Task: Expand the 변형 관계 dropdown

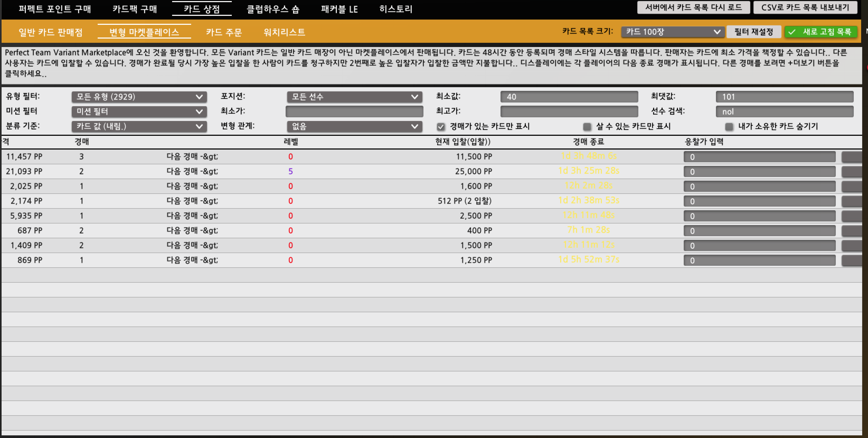Action: (x=354, y=127)
